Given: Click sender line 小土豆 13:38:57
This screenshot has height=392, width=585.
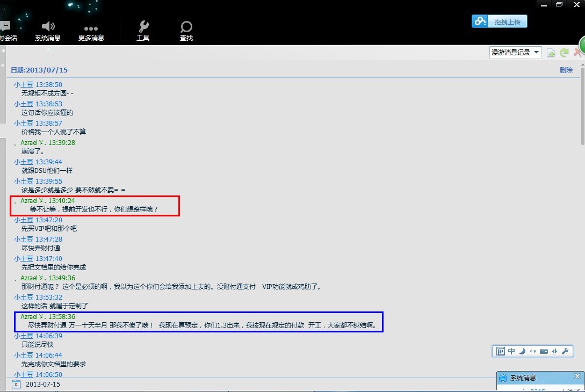Looking at the screenshot, I should (x=38, y=124).
